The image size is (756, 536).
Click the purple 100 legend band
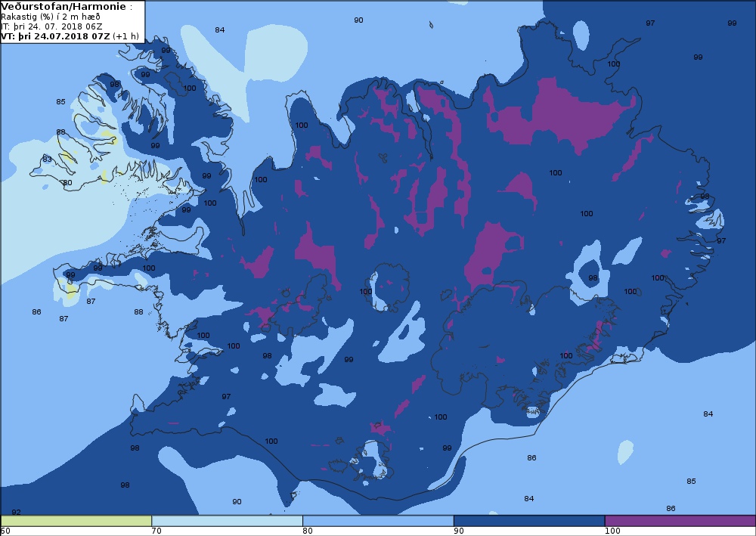(680, 521)
